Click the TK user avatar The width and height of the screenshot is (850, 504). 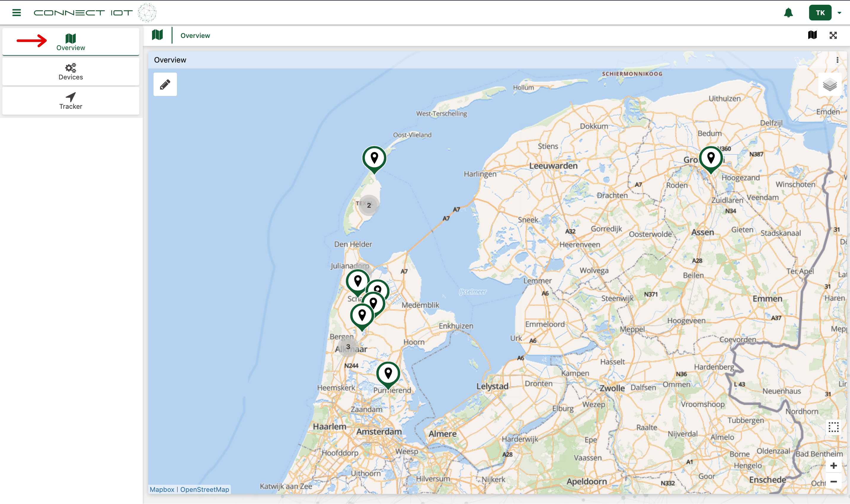tap(820, 13)
